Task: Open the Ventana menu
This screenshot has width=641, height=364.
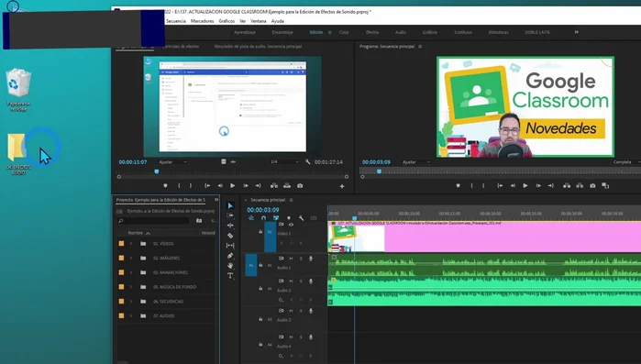Action: [x=259, y=21]
